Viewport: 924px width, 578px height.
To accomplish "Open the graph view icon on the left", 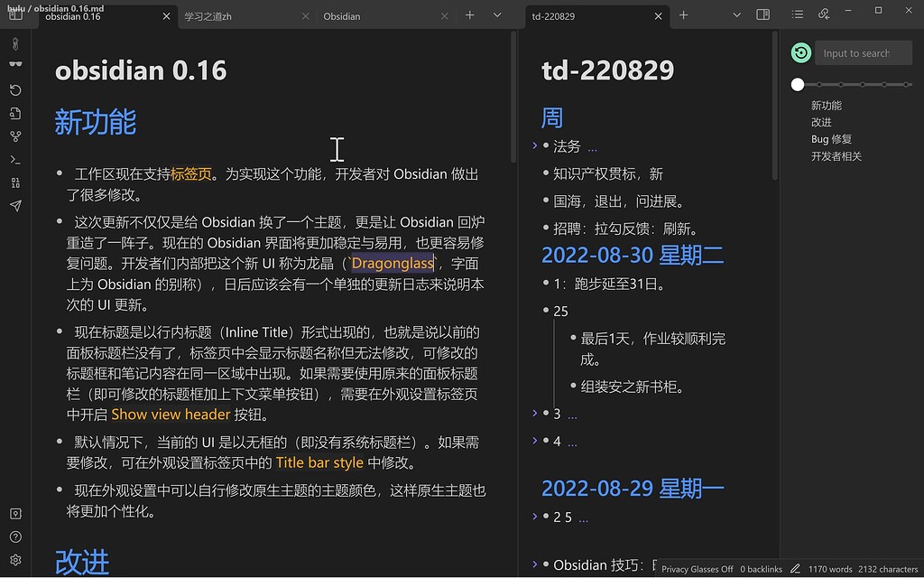I will 15,135.
